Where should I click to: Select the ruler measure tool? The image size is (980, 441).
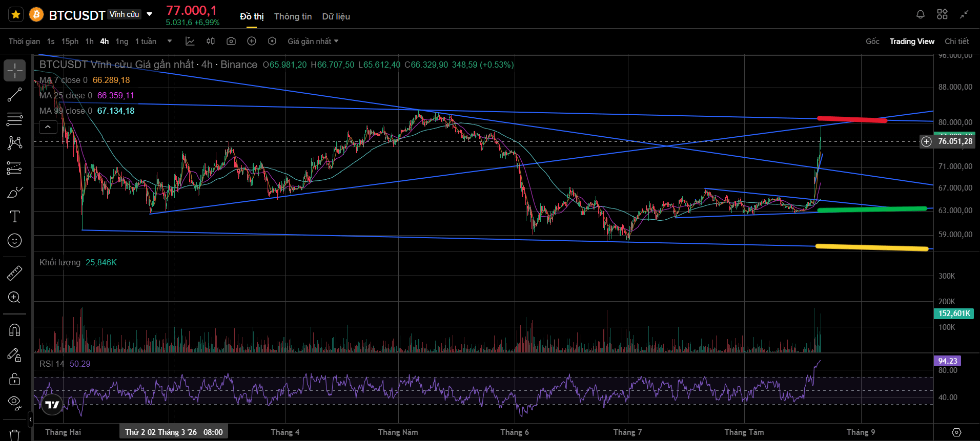(15, 273)
